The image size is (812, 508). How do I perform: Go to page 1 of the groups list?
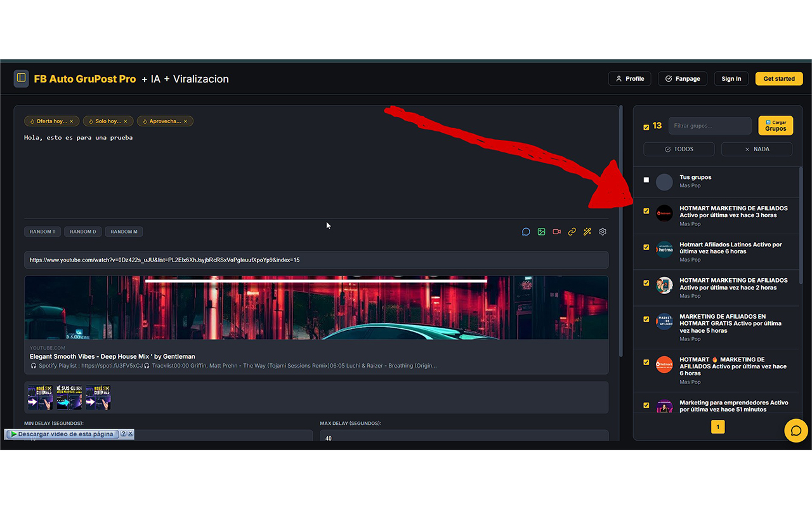click(x=718, y=427)
